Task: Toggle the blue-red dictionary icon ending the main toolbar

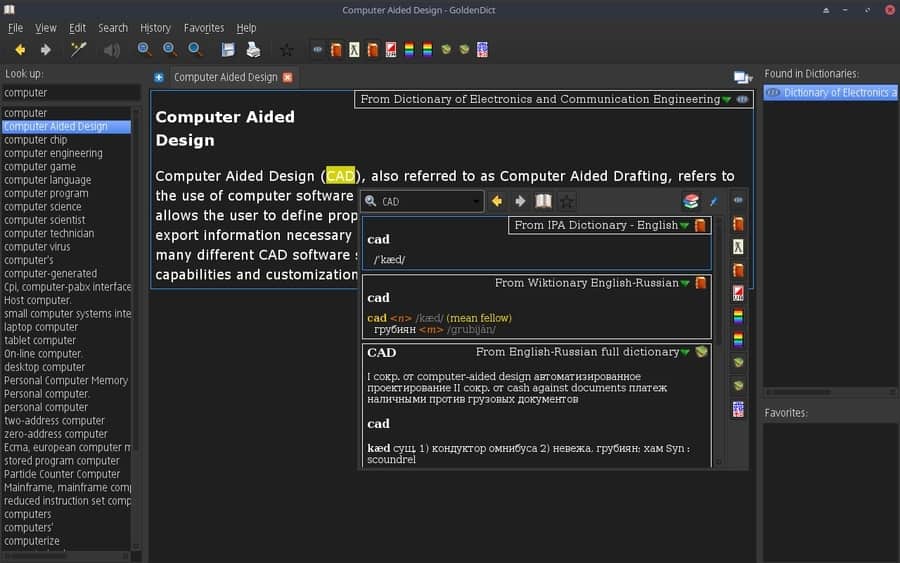Action: click(482, 50)
